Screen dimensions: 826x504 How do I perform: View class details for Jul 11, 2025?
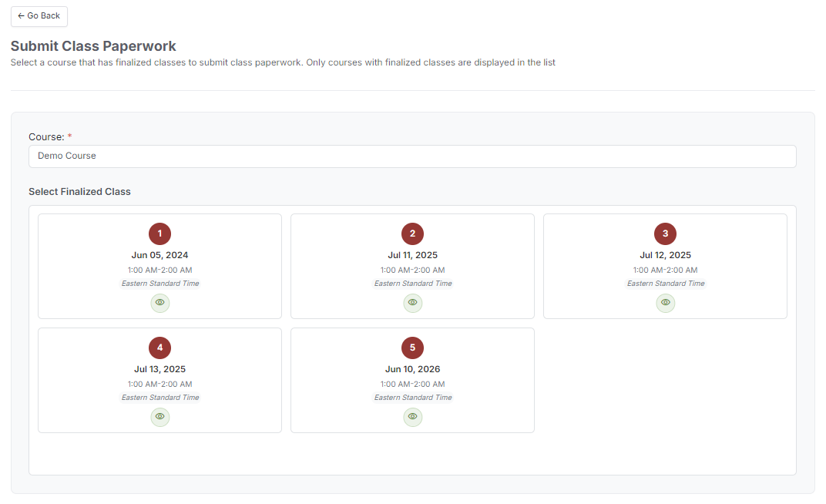point(412,303)
